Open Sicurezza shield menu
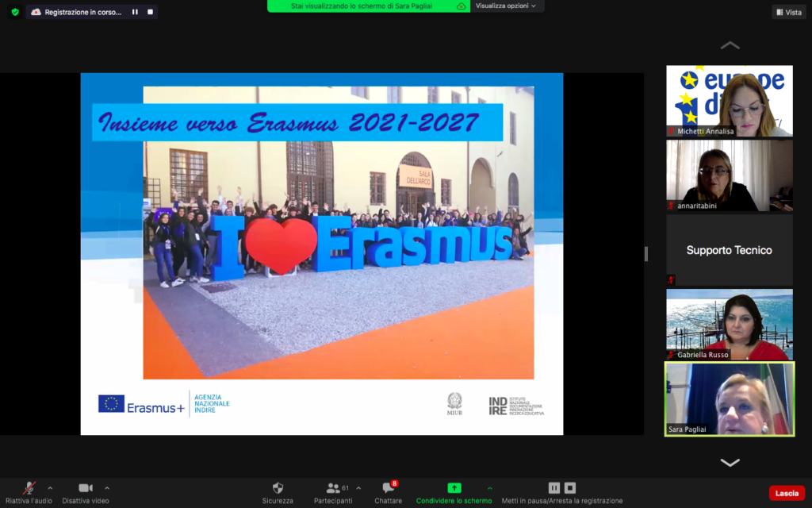812x508 pixels. pos(278,492)
